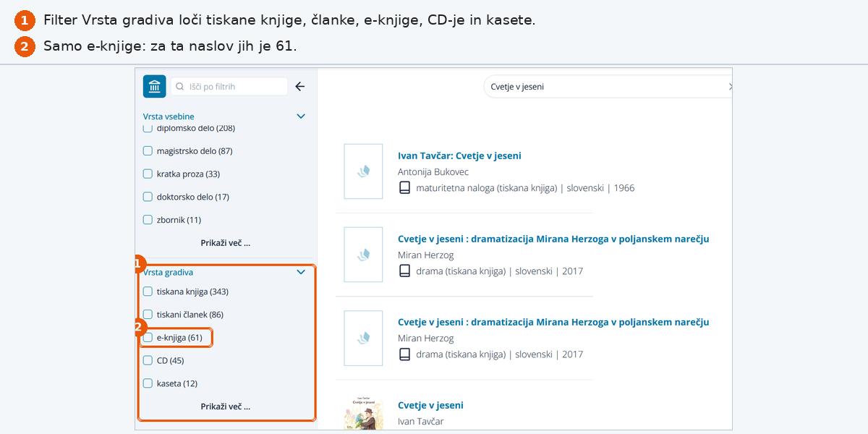
Task: Tick the kaseta (12) checkbox
Action: 148,383
